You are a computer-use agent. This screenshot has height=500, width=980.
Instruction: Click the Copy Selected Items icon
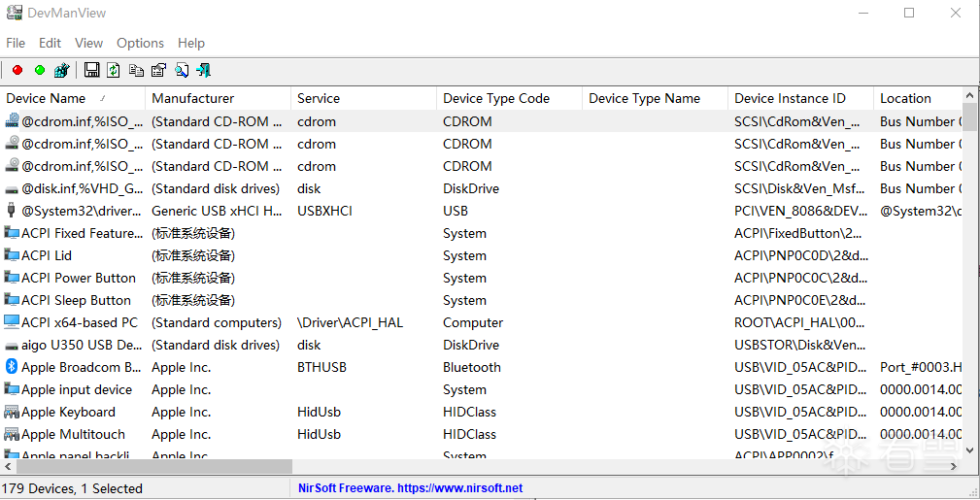136,70
